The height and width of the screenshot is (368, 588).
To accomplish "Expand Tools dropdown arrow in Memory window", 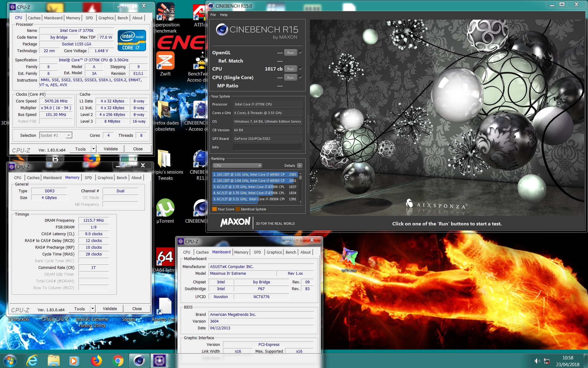I will pos(93,309).
